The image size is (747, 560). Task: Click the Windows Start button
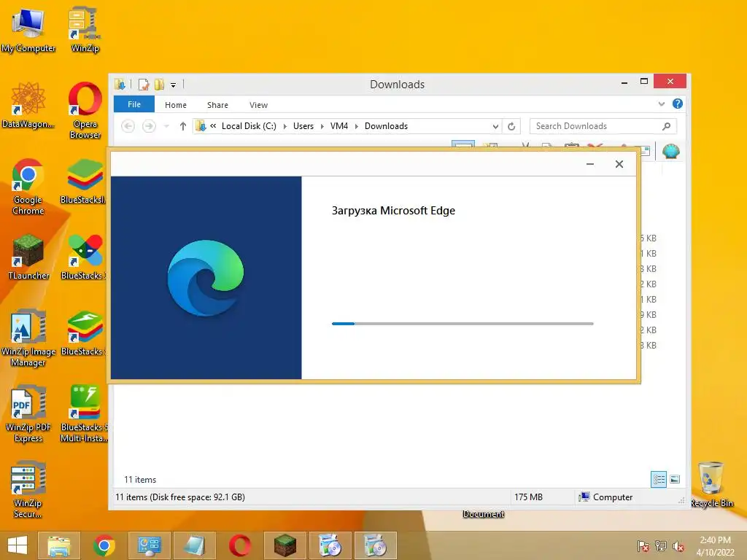pos(18,545)
